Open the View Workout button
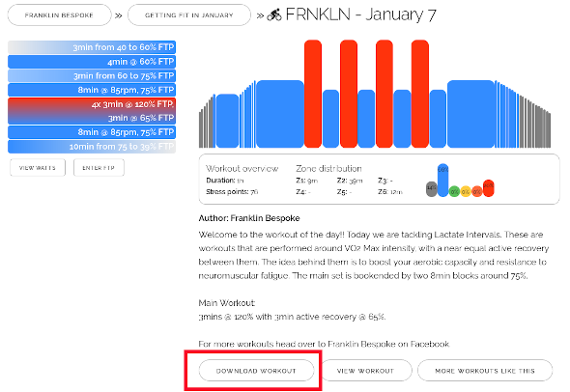The height and width of the screenshot is (392, 570). click(365, 371)
